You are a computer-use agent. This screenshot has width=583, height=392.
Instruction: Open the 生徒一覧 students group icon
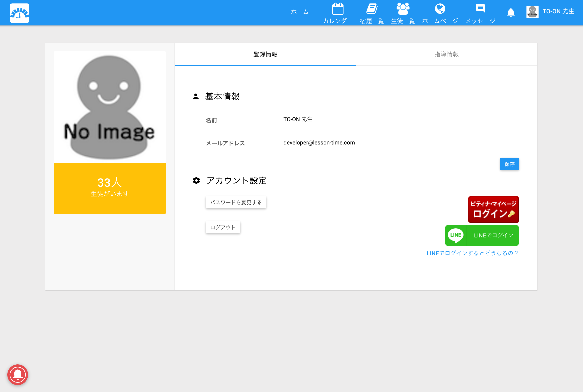(x=403, y=9)
